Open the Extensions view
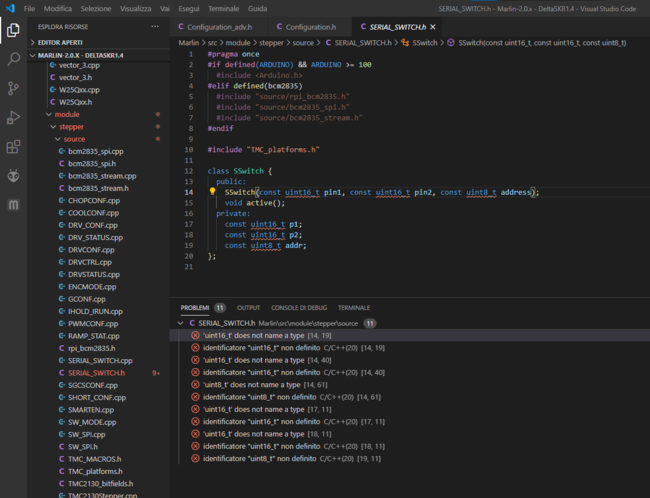Viewport: 650px width, 498px height. pyautogui.click(x=13, y=147)
